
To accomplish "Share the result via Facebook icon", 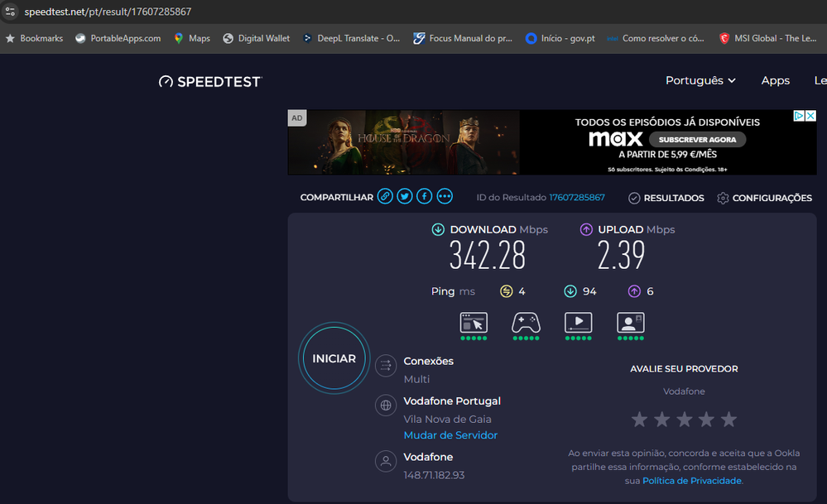I will 424,196.
